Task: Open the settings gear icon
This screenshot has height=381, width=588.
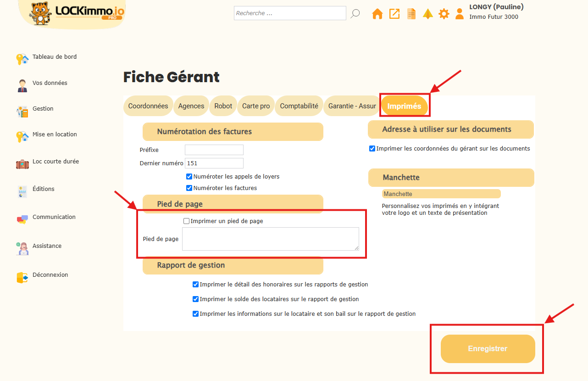Action: pos(444,14)
